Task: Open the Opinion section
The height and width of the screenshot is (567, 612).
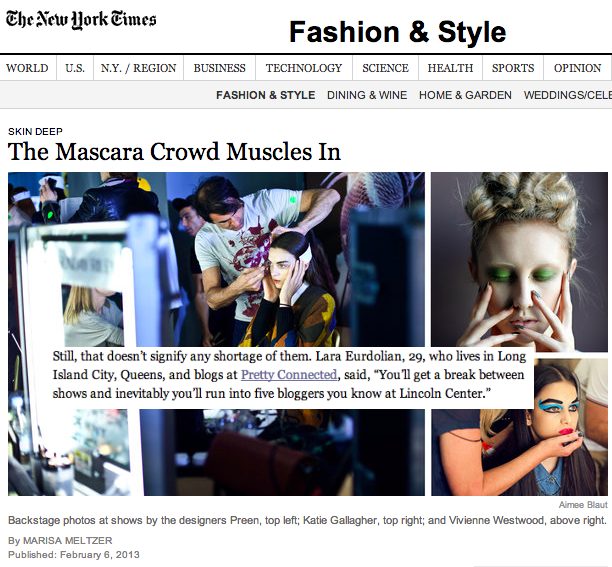Action: [x=577, y=69]
